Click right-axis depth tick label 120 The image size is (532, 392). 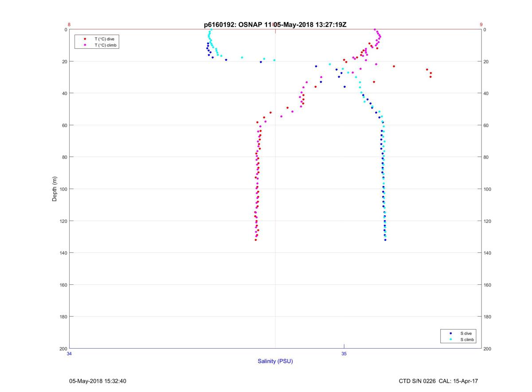487,221
